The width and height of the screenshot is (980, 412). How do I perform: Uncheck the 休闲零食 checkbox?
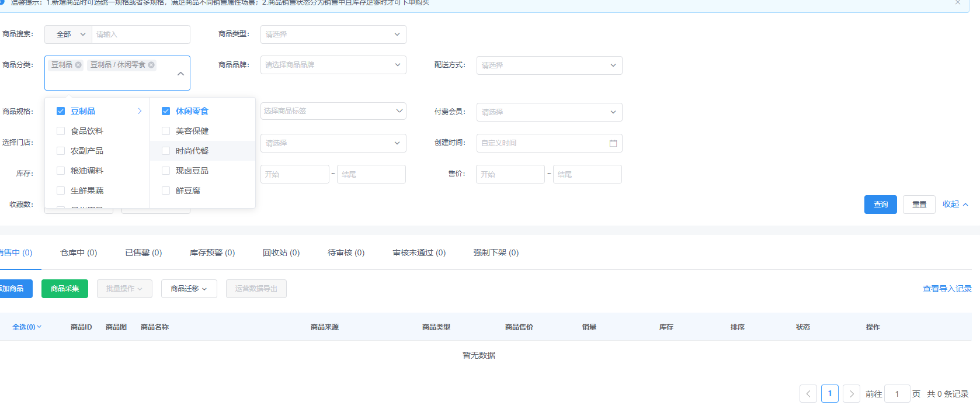tap(166, 111)
